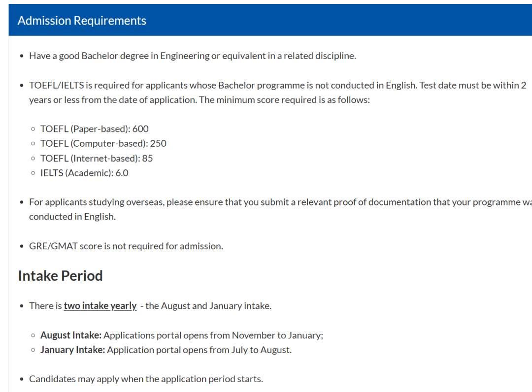Click "Application portal opens from July to August"
Viewport: 532px width, 392px height.
(199, 350)
